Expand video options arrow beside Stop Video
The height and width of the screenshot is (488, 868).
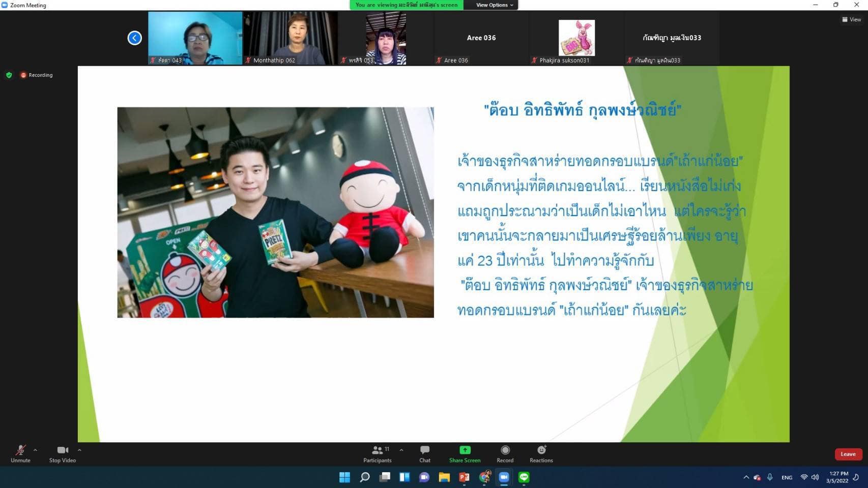point(79,450)
